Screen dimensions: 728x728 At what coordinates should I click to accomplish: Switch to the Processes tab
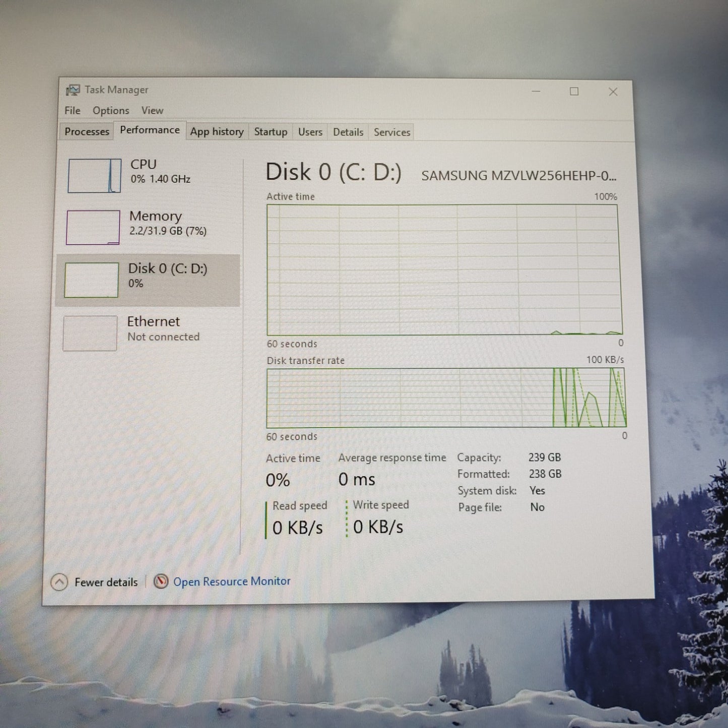(87, 132)
